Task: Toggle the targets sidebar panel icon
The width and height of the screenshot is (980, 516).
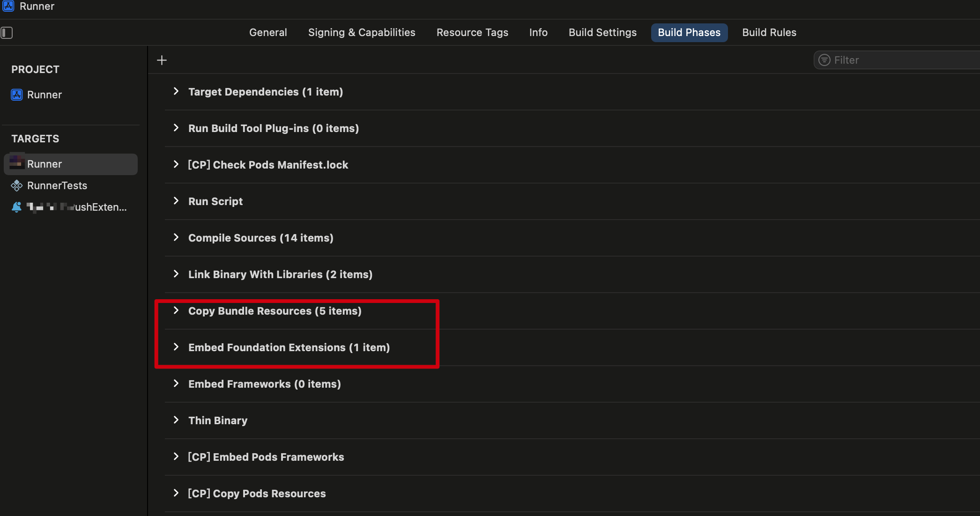Action: tap(7, 33)
